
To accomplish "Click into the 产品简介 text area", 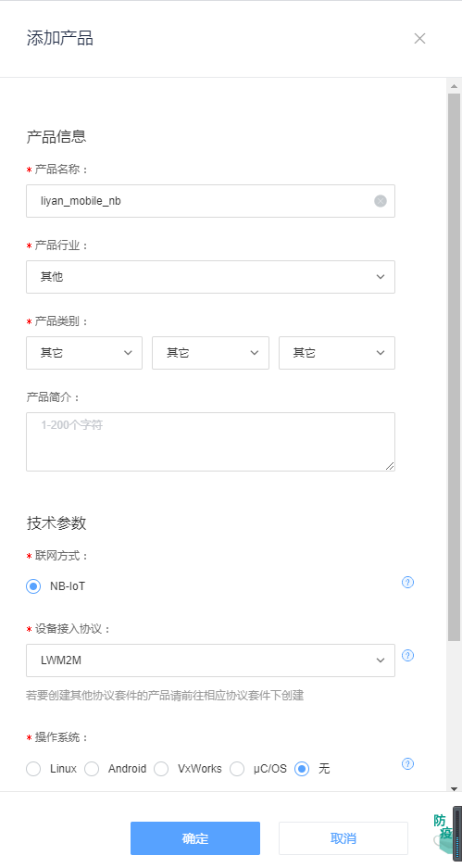I will pyautogui.click(x=210, y=442).
